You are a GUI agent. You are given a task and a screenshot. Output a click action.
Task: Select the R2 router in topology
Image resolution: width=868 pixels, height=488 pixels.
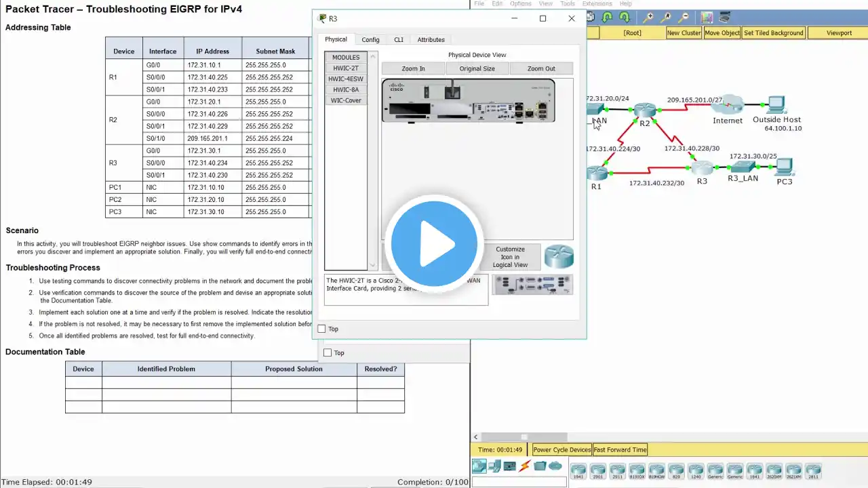[644, 110]
